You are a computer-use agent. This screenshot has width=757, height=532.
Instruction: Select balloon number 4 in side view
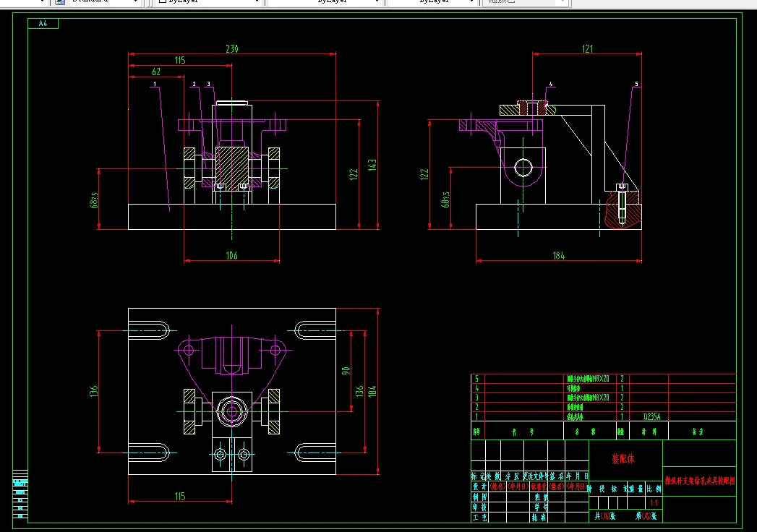(x=550, y=84)
